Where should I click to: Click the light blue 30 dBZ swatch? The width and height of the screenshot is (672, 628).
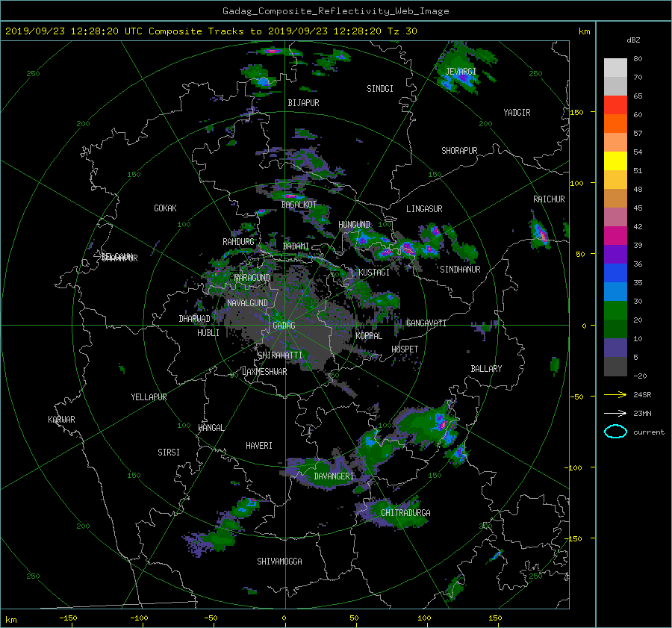[615, 291]
